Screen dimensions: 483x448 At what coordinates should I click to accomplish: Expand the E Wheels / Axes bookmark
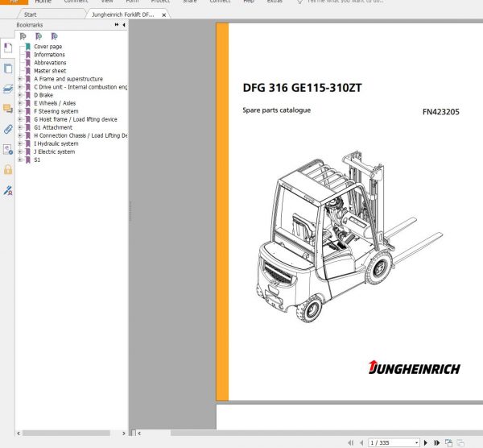tap(20, 103)
